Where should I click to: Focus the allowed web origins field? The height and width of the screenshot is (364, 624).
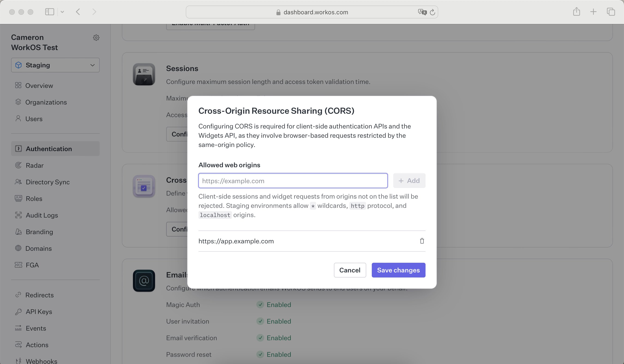coord(293,181)
